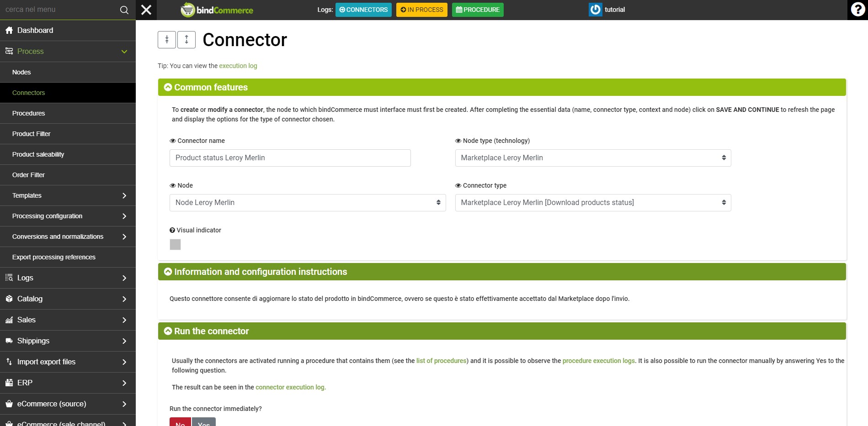The width and height of the screenshot is (868, 426).
Task: Open the help question mark icon
Action: tap(857, 10)
